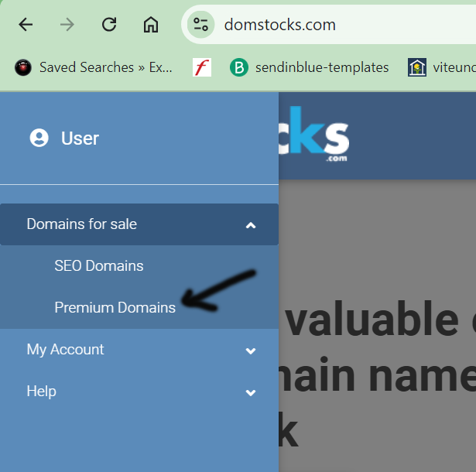Expand the Help section chevron
This screenshot has height=472, width=476.
coord(250,392)
